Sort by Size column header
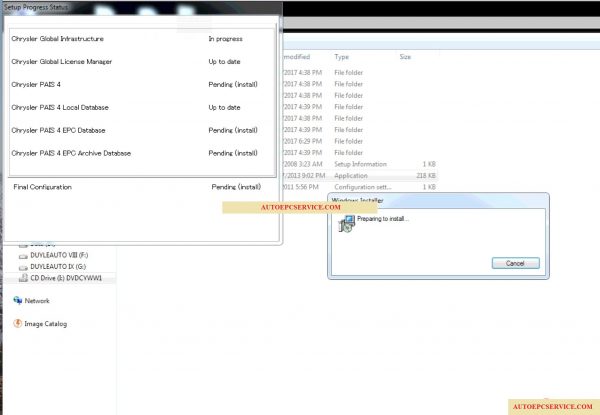Viewport: 600px width, 415px height. tap(405, 57)
